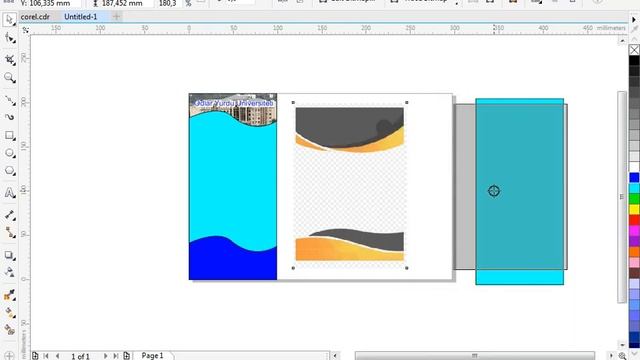Select the Page 1 tab

pyautogui.click(x=153, y=356)
